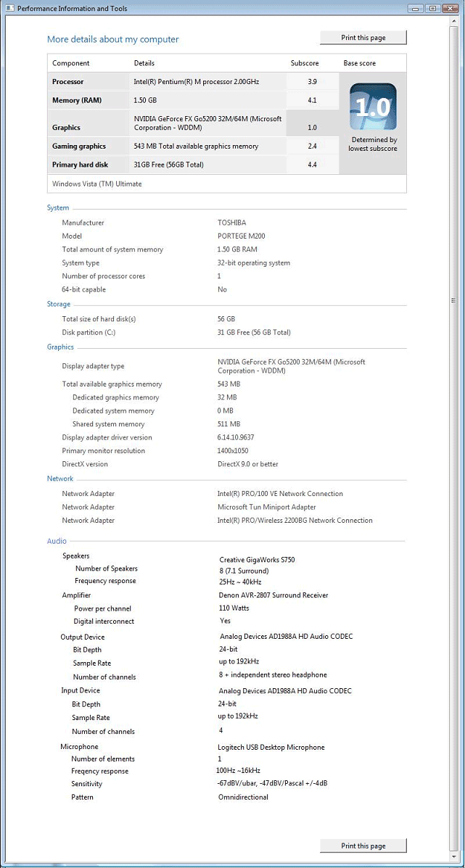Click the Audio section heading
Screen dimensions: 465x868
[x=57, y=541]
